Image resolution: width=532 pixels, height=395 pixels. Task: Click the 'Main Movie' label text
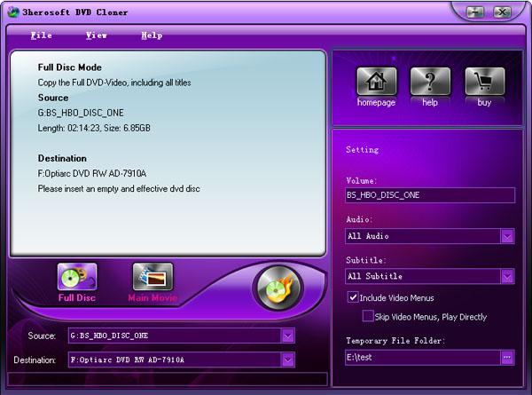click(x=153, y=298)
